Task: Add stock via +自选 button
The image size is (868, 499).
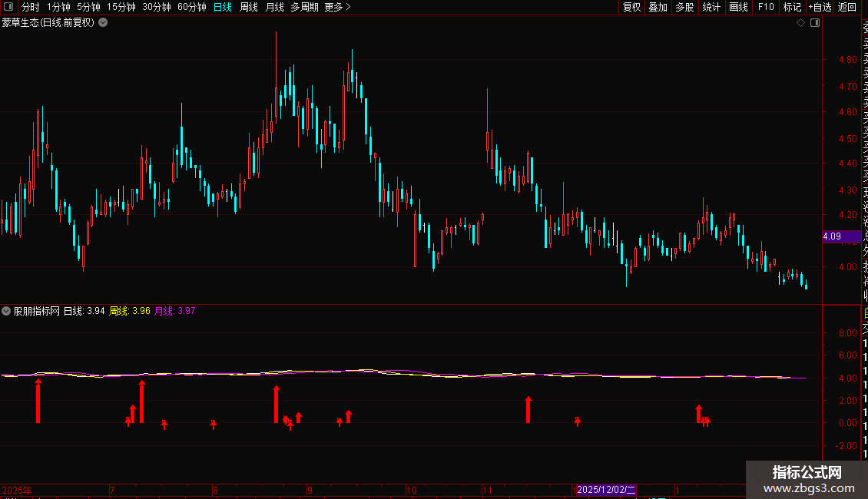Action: click(820, 7)
